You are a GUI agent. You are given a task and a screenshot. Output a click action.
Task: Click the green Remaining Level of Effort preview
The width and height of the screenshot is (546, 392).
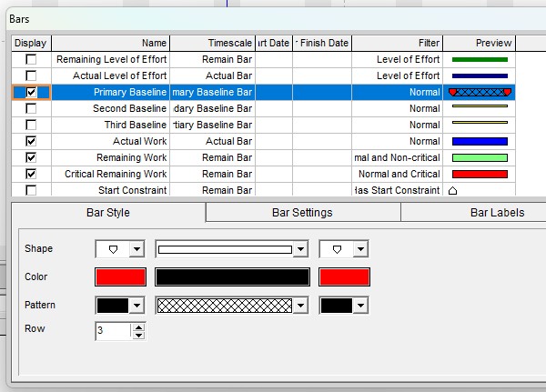(480, 59)
